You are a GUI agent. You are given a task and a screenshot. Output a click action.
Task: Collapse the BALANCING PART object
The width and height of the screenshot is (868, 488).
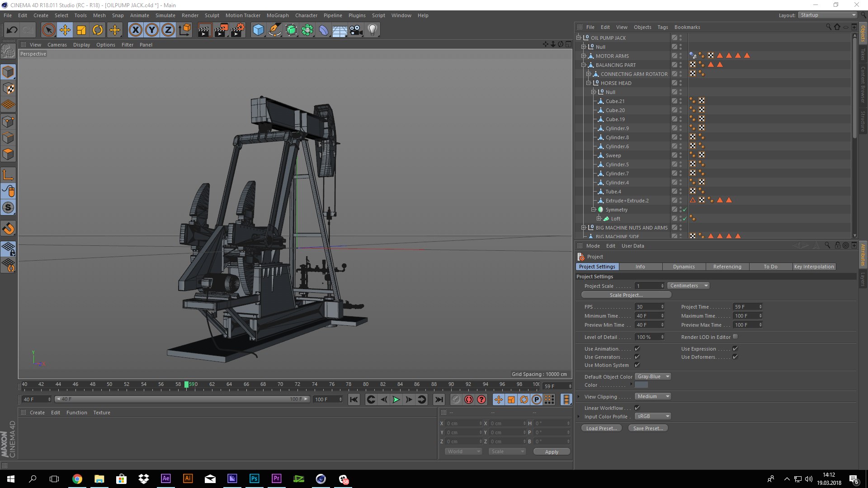[x=584, y=65]
